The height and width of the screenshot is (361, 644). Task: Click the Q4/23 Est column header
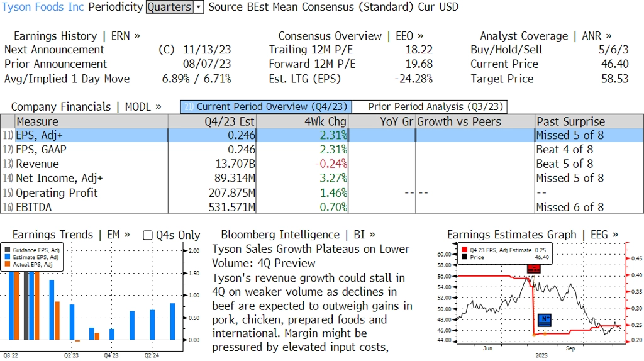coord(212,121)
